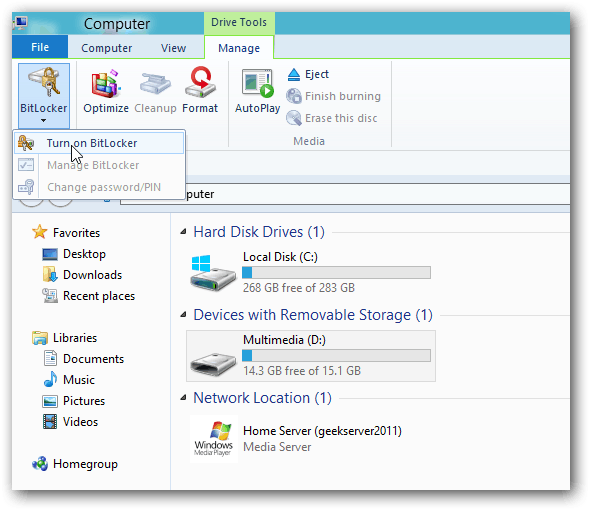
Task: Select Manage BitLocker menu entry
Action: click(x=99, y=165)
